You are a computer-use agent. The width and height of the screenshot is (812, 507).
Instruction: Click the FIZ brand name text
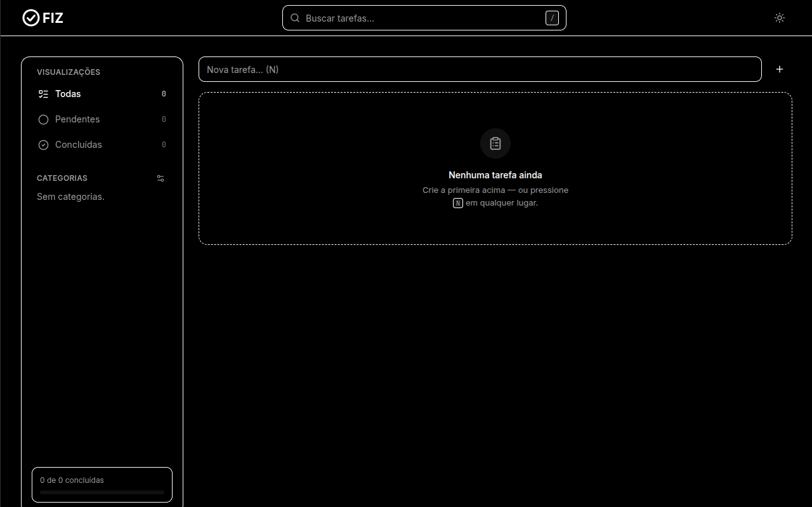pyautogui.click(x=53, y=18)
